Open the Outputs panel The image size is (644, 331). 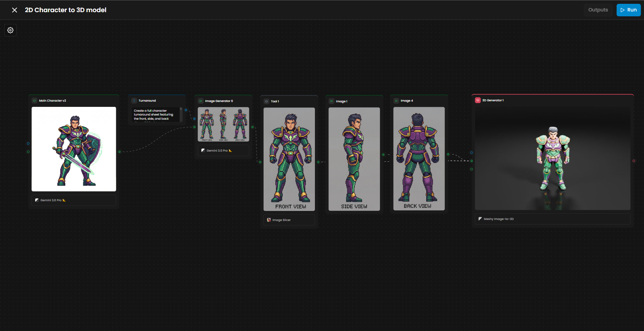coord(598,10)
